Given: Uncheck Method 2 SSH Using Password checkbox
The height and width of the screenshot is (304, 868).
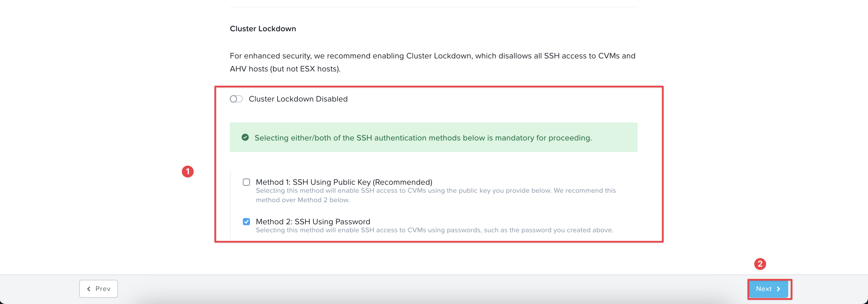Looking at the screenshot, I should click(x=246, y=222).
